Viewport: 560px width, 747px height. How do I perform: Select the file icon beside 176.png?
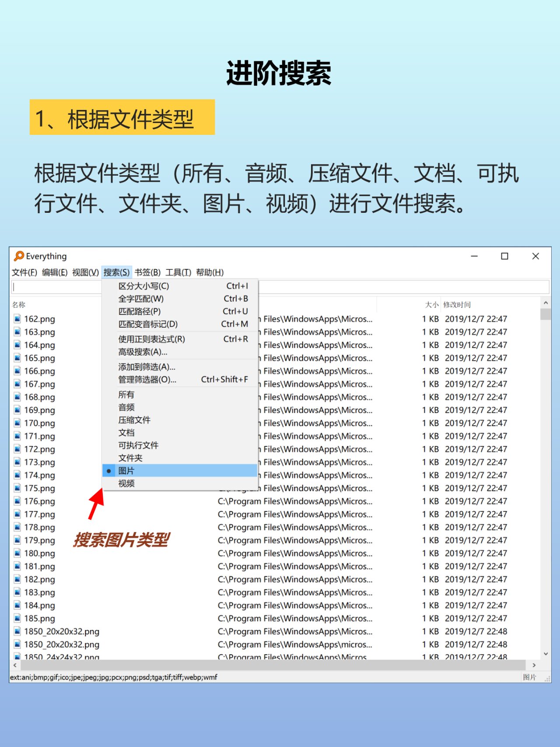pyautogui.click(x=17, y=501)
